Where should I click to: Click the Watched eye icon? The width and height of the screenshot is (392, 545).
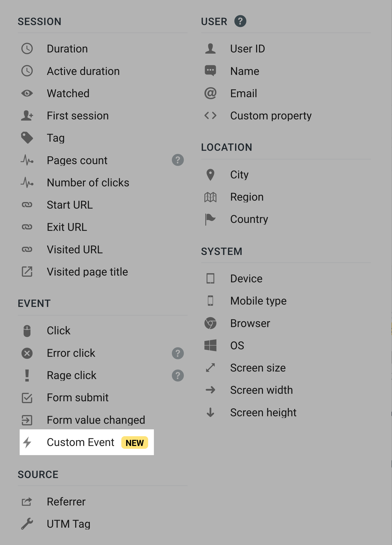tap(27, 93)
